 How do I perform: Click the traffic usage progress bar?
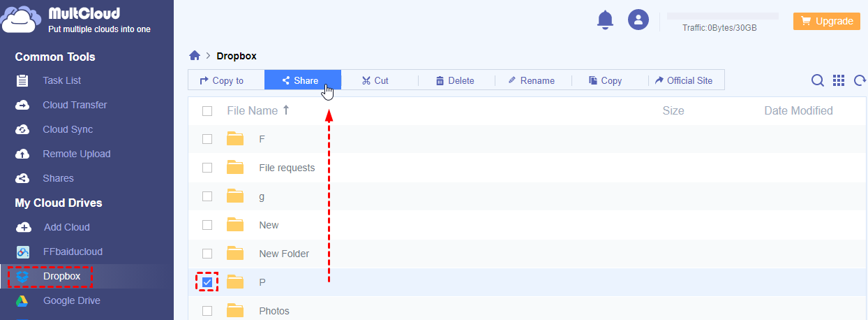(x=722, y=15)
